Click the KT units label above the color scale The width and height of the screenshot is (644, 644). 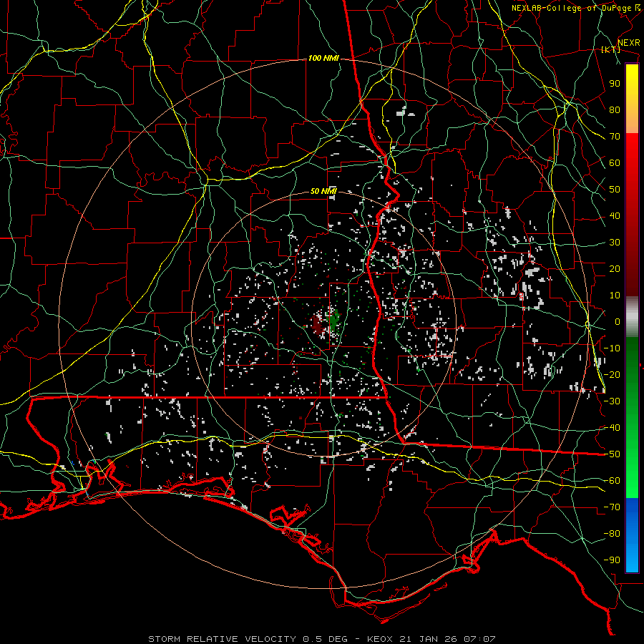611,49
